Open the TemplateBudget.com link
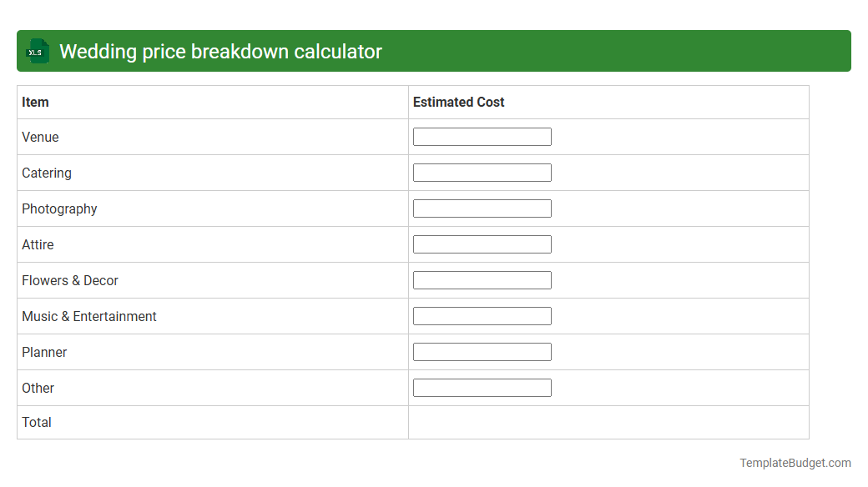 click(795, 461)
